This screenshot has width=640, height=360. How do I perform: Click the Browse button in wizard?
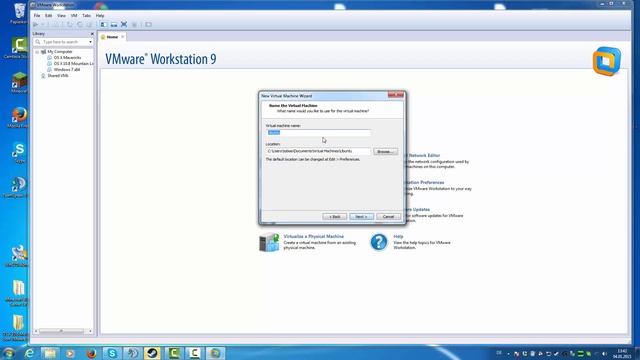(x=385, y=151)
